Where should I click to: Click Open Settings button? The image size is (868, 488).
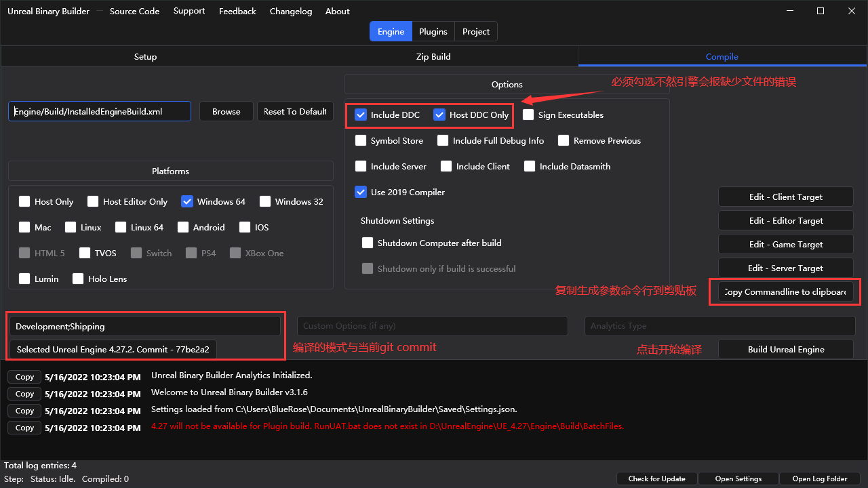click(738, 479)
